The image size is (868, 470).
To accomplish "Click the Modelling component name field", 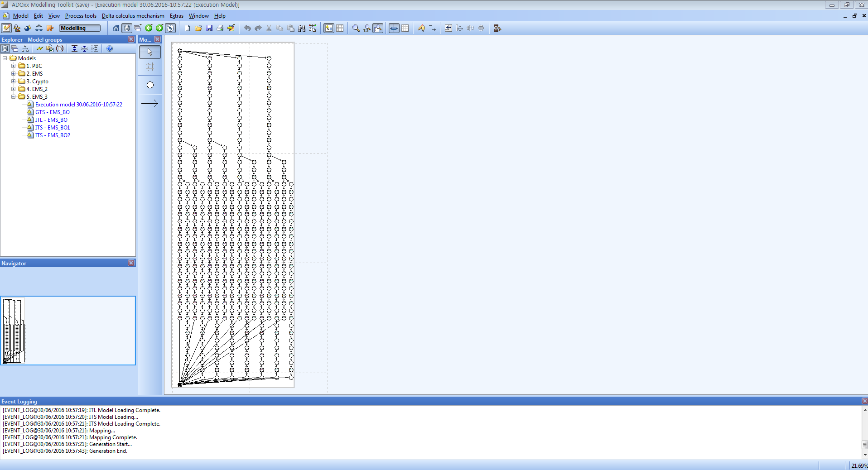I will point(80,28).
